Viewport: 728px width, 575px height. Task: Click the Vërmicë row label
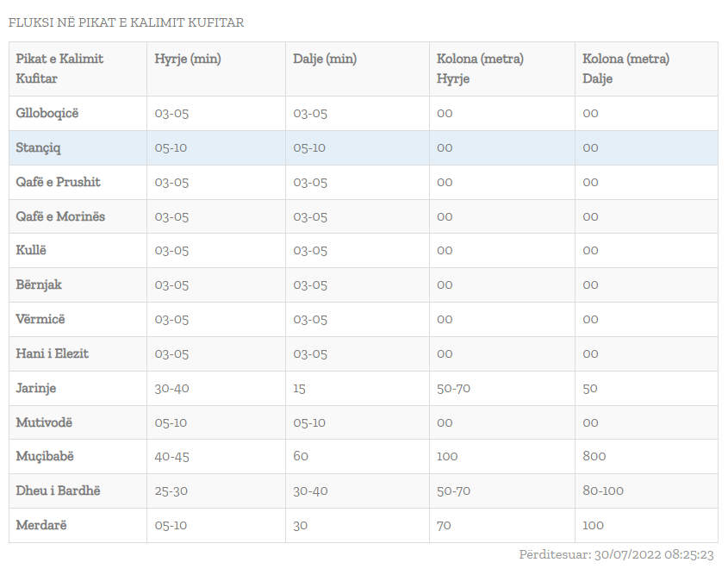tap(40, 320)
